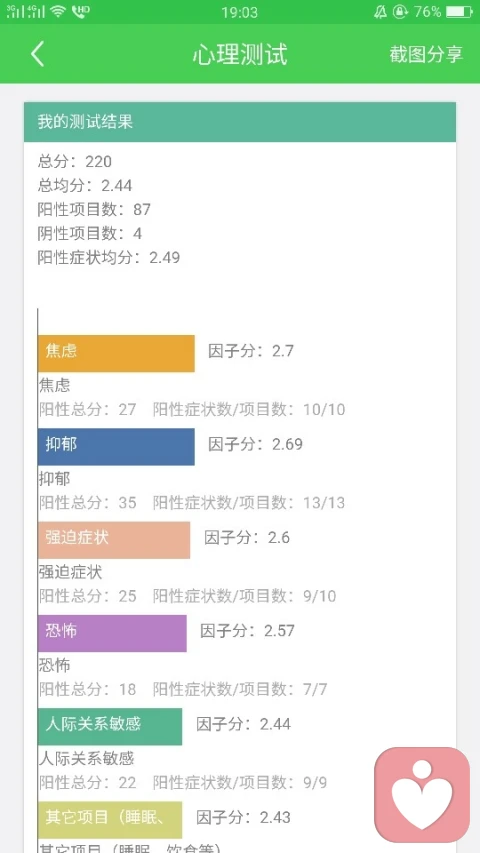Tap the Wi-Fi status icon
This screenshot has height=853, width=480.
click(58, 11)
